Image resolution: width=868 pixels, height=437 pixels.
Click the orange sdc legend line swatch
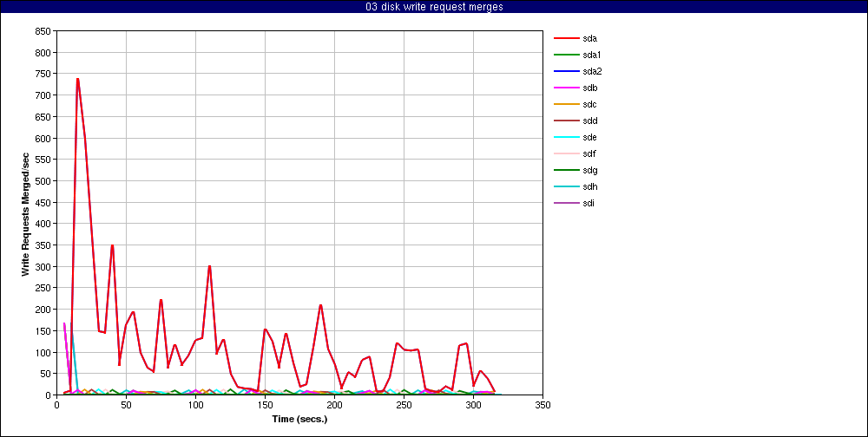566,104
